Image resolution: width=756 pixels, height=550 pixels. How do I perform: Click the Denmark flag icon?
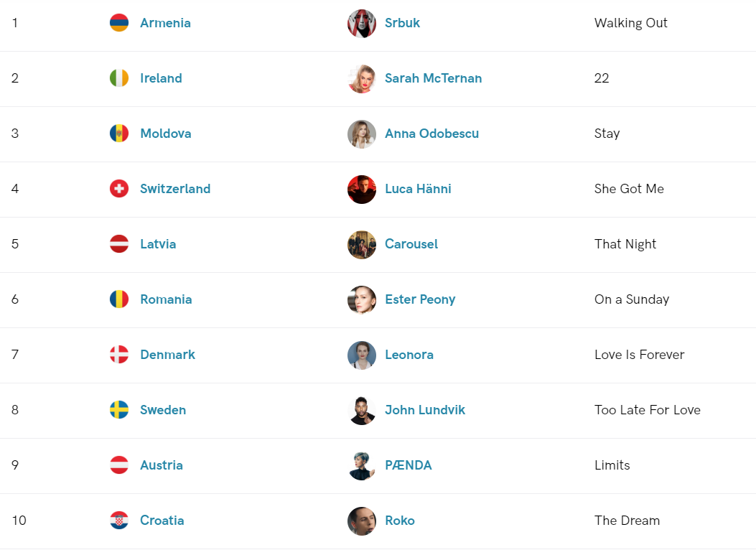(x=119, y=355)
